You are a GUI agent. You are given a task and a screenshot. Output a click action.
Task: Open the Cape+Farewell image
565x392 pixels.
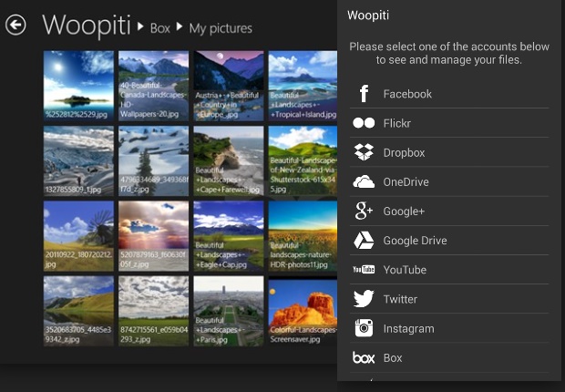(229, 160)
